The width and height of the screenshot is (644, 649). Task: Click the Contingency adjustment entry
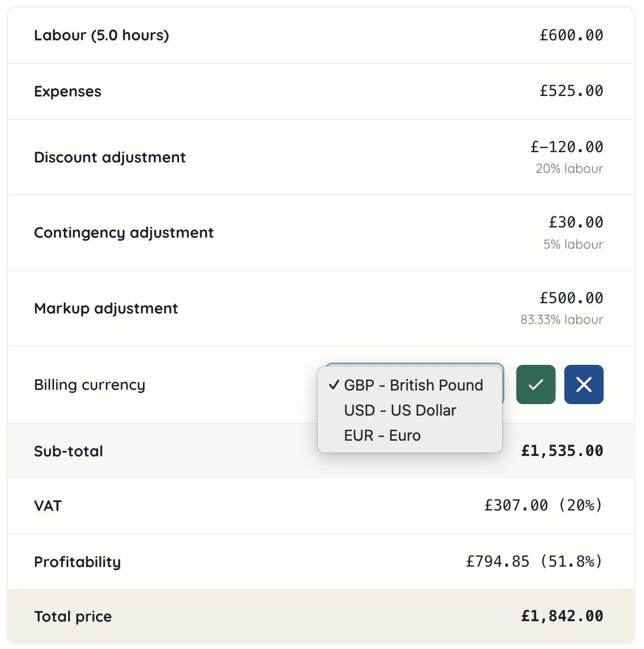(x=124, y=232)
